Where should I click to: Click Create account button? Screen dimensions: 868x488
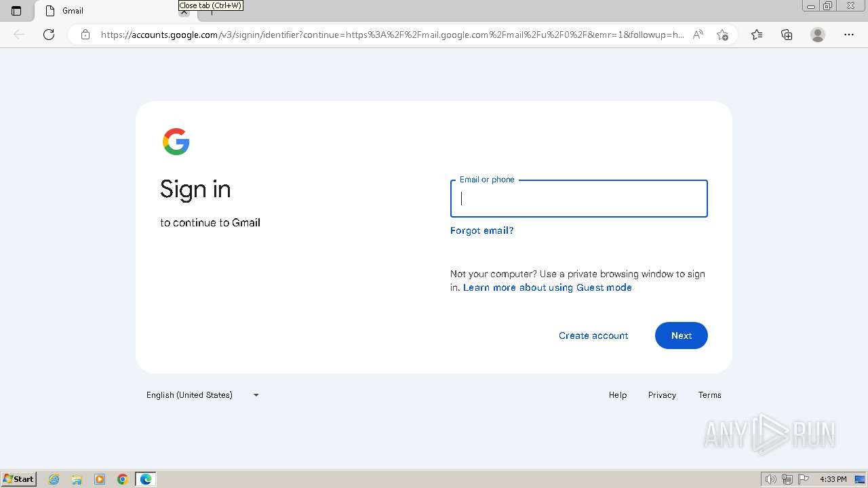pos(593,335)
